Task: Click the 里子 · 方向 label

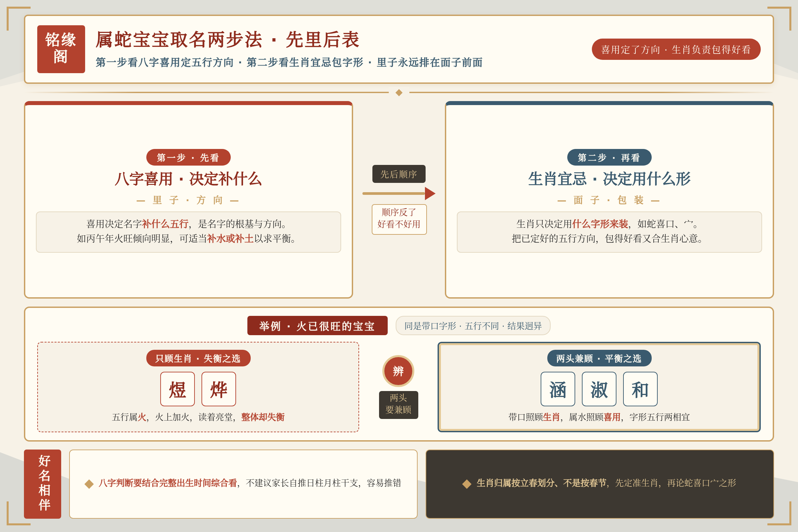Action: tap(188, 200)
